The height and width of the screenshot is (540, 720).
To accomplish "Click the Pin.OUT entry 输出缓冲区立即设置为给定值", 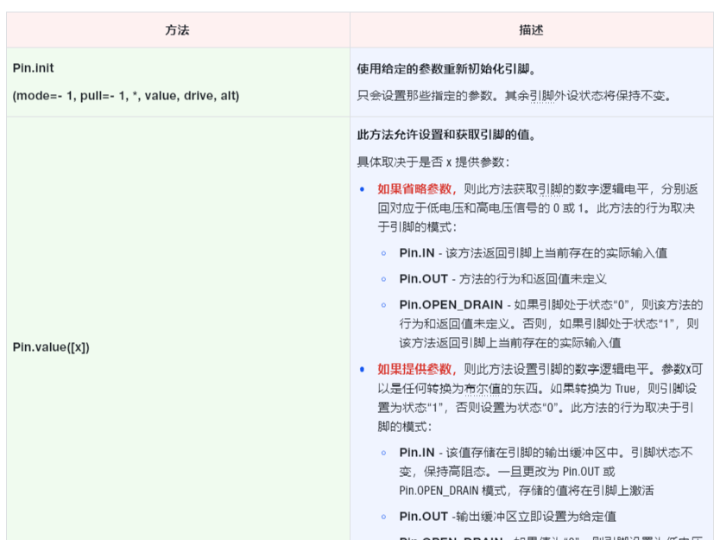I will coord(507,516).
